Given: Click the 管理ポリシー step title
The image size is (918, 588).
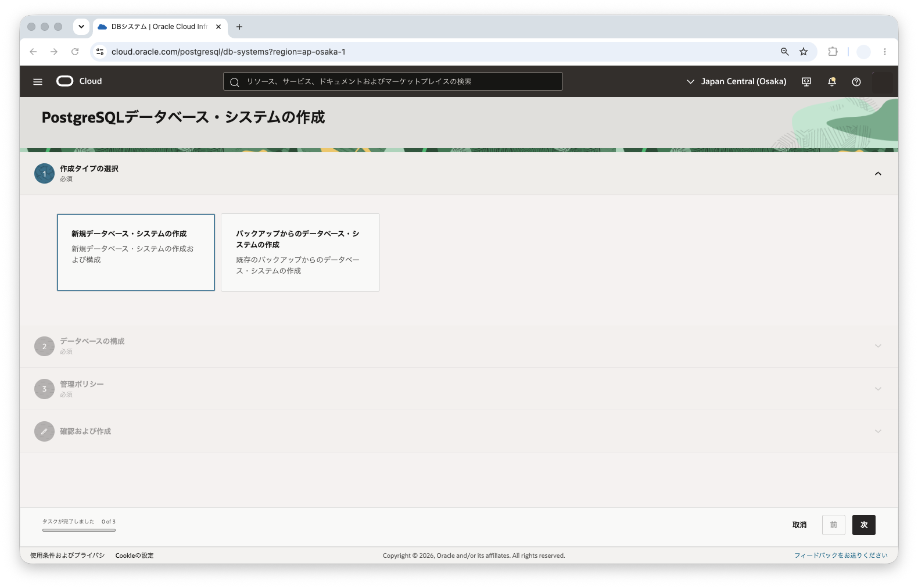Looking at the screenshot, I should [x=82, y=385].
